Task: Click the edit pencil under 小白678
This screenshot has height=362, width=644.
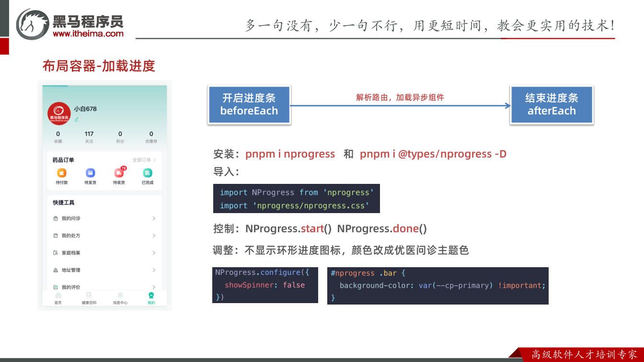Action: [x=77, y=119]
